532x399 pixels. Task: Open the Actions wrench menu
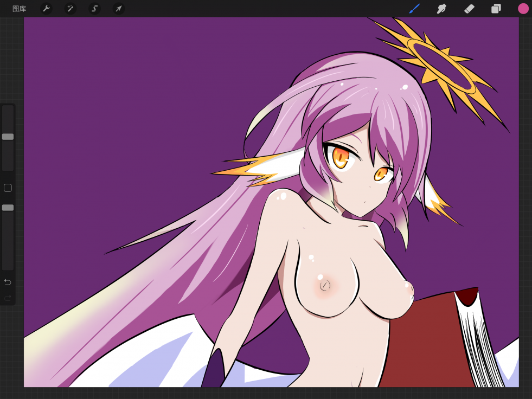coord(47,9)
